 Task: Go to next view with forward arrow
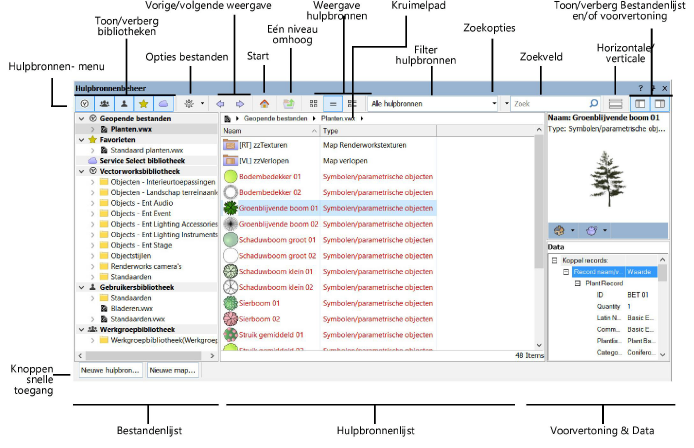(x=240, y=103)
